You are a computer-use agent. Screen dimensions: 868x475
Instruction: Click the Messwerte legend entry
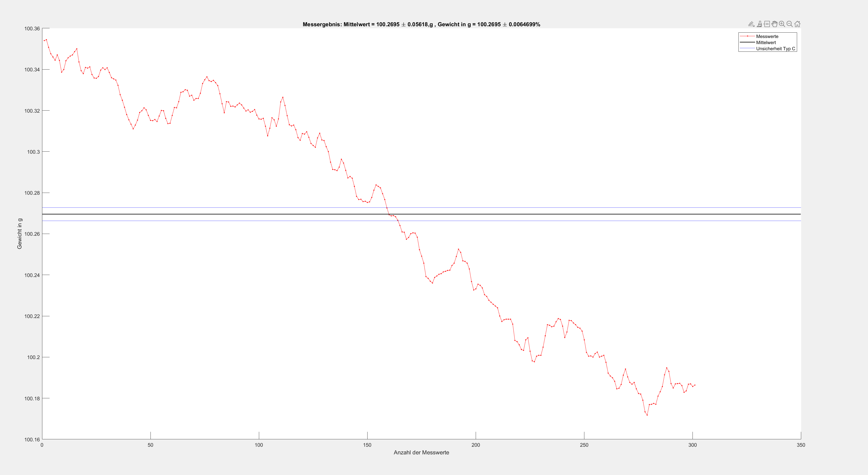point(767,36)
